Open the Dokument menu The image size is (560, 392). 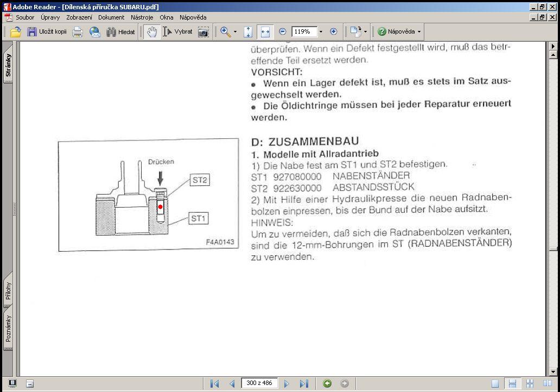[x=111, y=17]
